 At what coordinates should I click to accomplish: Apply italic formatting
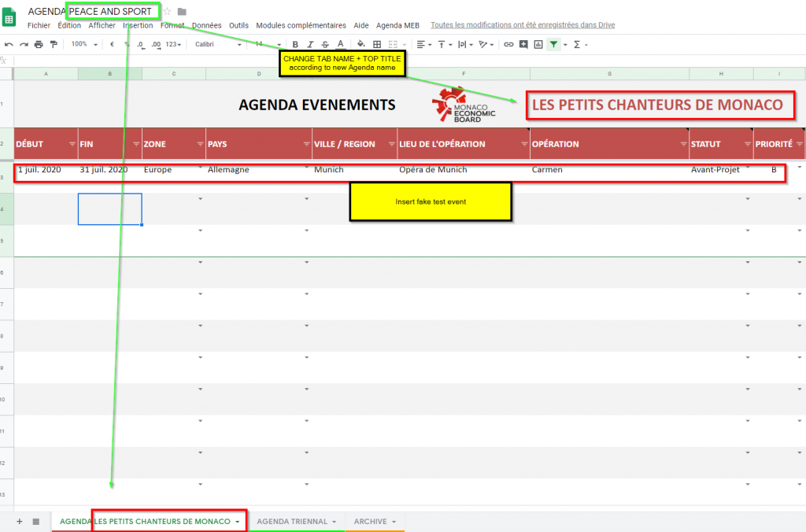coord(309,44)
